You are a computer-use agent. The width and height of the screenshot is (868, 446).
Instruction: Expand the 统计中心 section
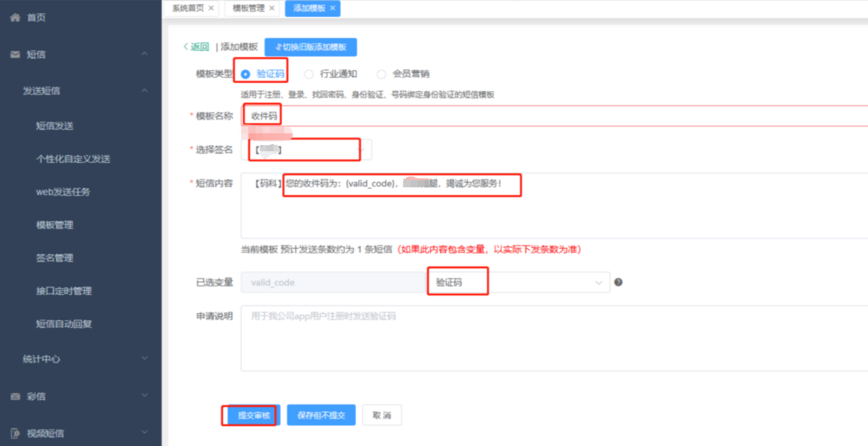click(x=145, y=359)
